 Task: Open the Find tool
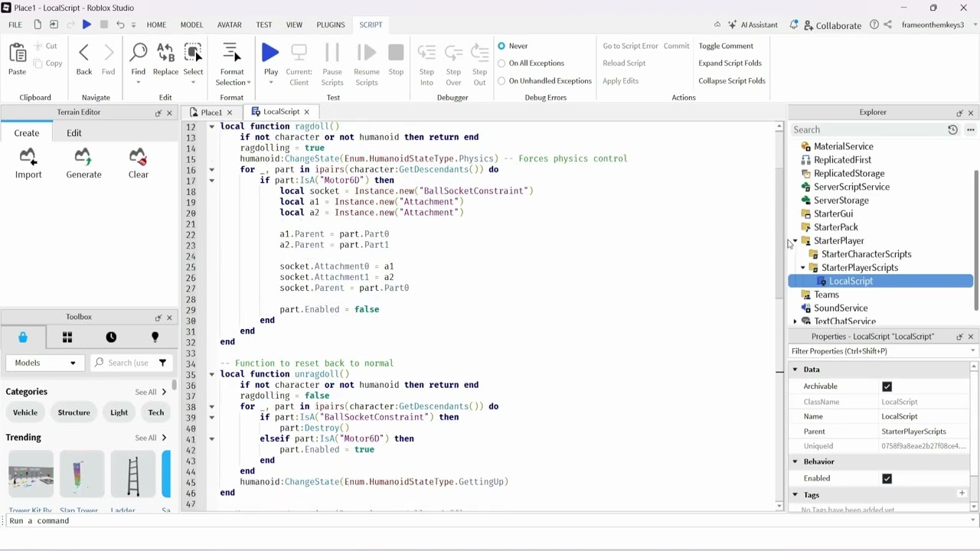click(138, 53)
